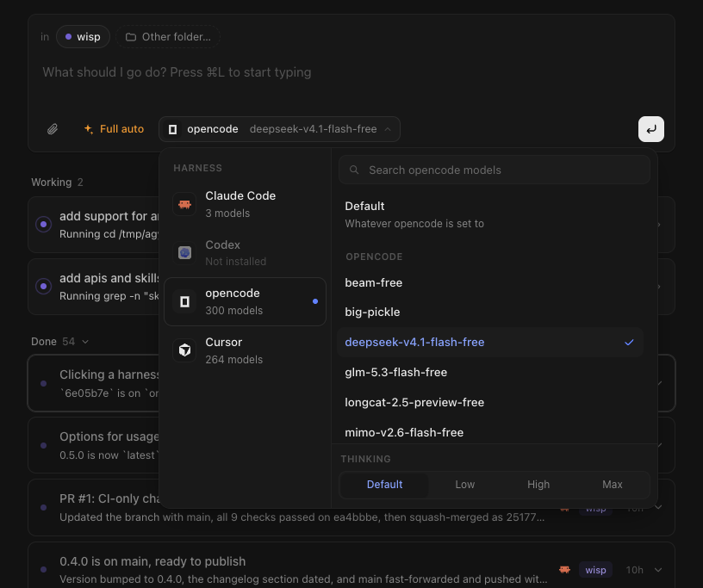Screen dimensions: 703x588
Task: Set thinking level to Low
Action: tap(465, 485)
